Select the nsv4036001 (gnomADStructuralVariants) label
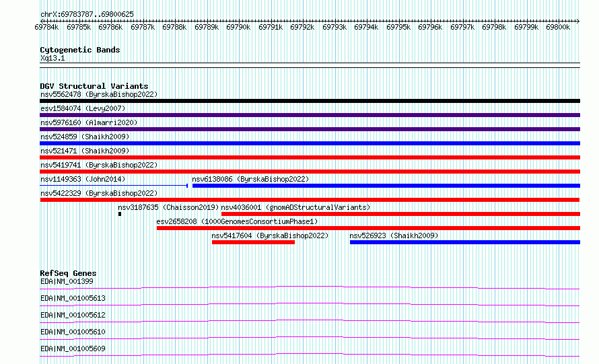599x364 pixels. pos(295,207)
